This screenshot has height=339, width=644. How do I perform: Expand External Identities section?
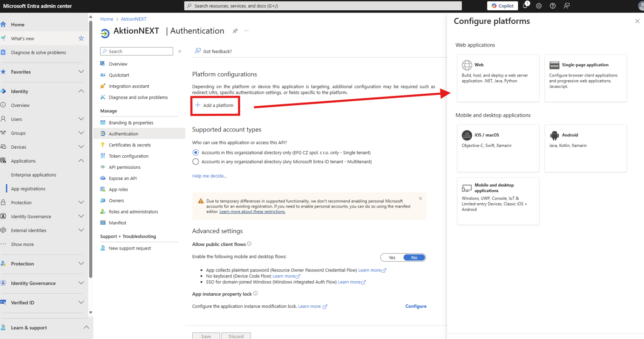click(x=81, y=230)
